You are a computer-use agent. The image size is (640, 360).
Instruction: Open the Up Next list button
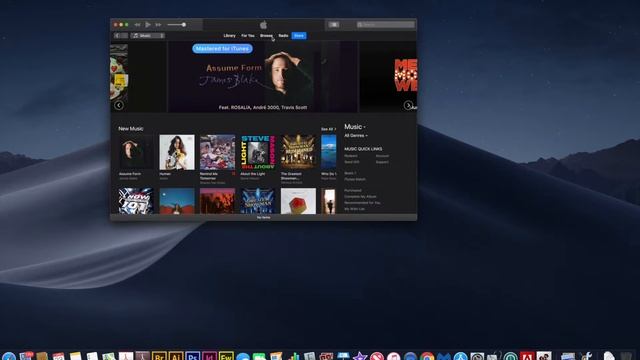[x=333, y=25]
